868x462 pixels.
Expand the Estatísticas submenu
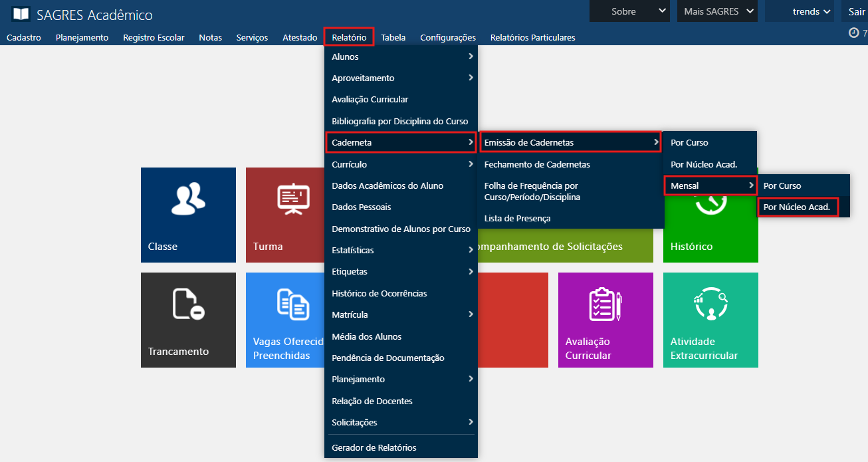[401, 251]
